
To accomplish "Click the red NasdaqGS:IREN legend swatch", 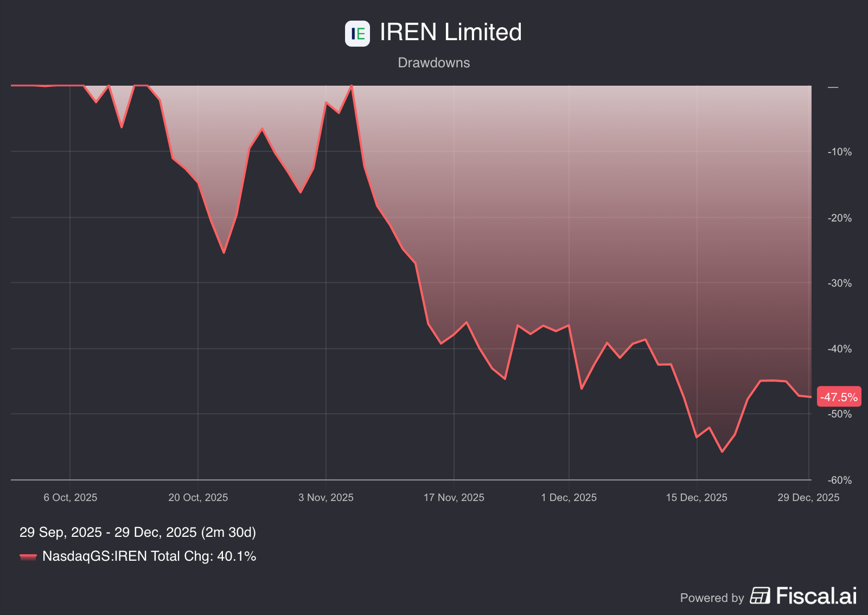I will coord(28,556).
